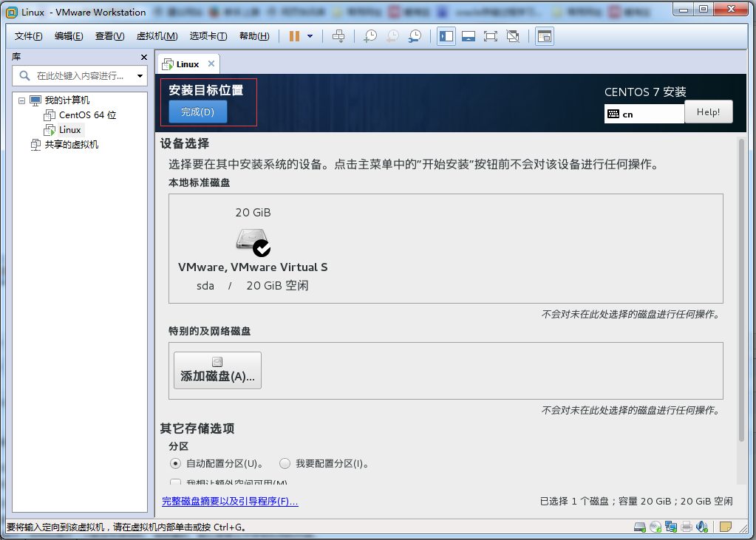Viewport: 756px width, 540px height.
Task: Click the 完成(D) done button
Action: pos(197,112)
